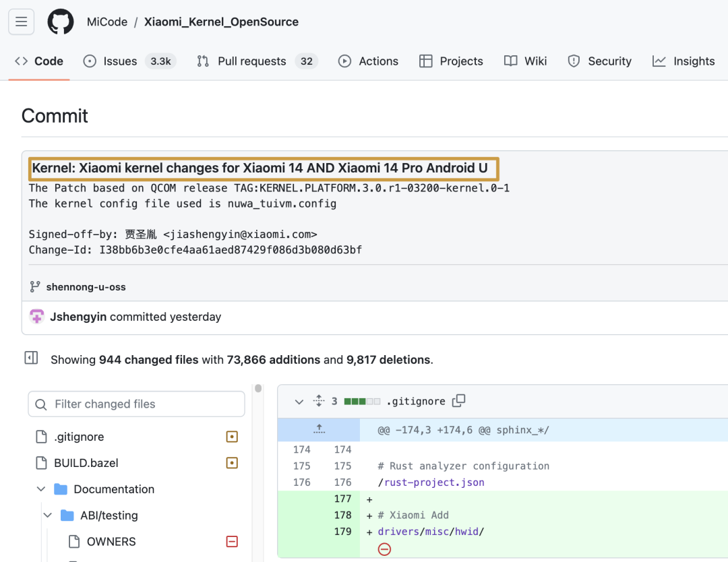Screen dimensions: 728x562
Task: Select line number 179 in diff
Action: pyautogui.click(x=342, y=532)
